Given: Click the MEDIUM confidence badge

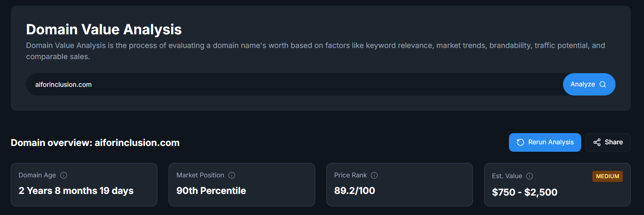Looking at the screenshot, I should [x=607, y=176].
